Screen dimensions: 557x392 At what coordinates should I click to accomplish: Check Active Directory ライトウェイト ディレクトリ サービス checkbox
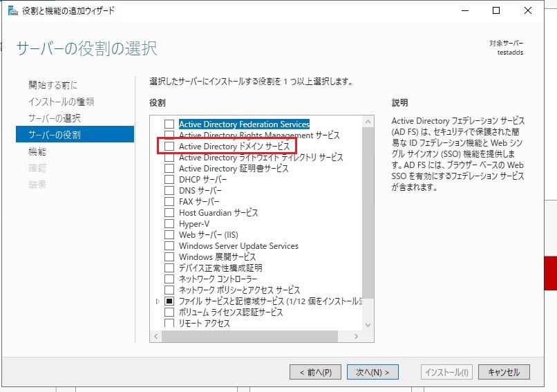(169, 158)
